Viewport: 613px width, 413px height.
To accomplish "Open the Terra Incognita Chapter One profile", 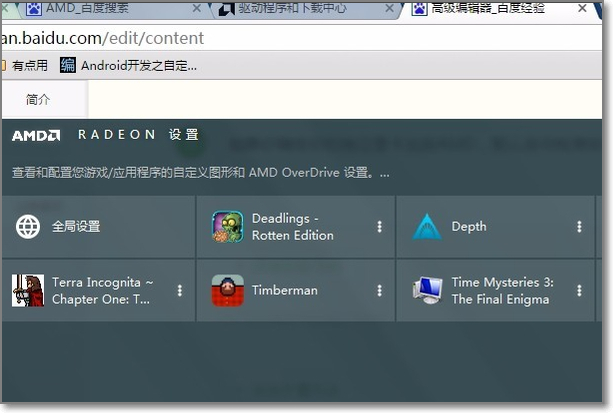I will pyautogui.click(x=99, y=290).
